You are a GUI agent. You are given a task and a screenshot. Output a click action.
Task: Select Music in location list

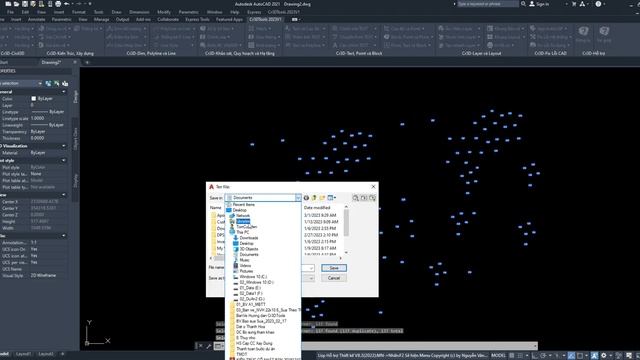[244, 260]
